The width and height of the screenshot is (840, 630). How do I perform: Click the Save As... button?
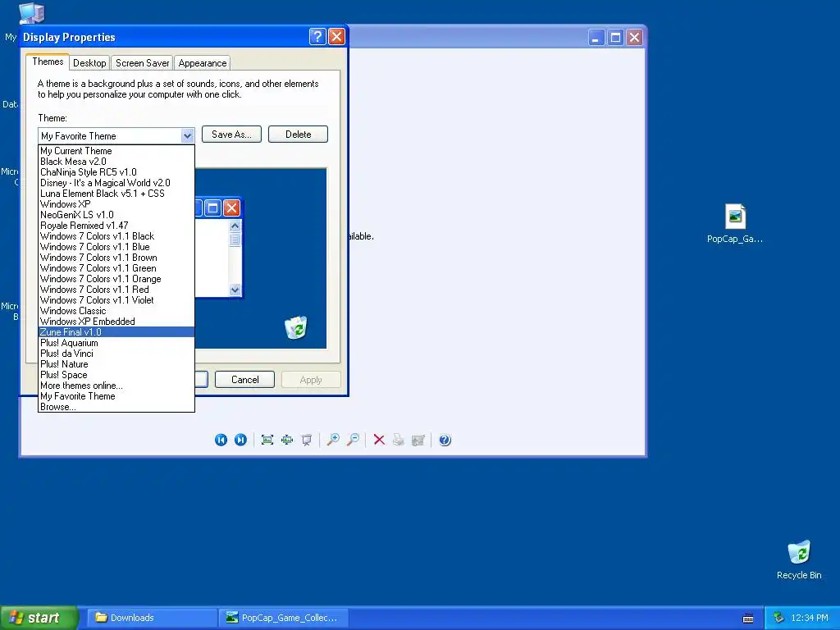pyautogui.click(x=231, y=135)
